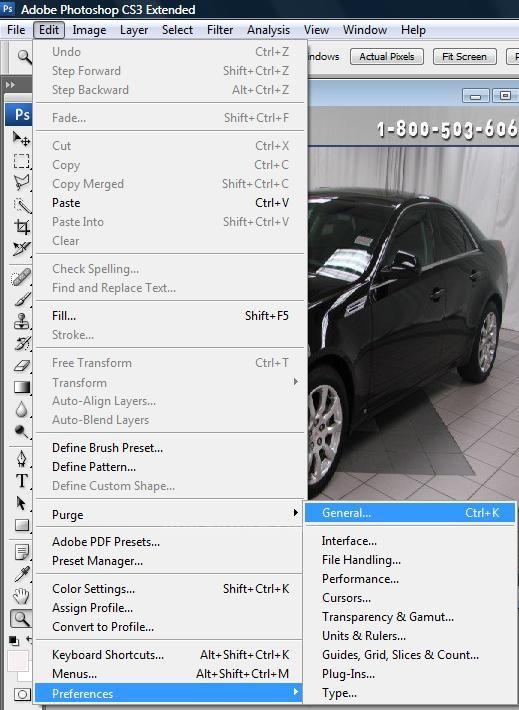Open the Window menu
The width and height of the screenshot is (519, 710).
(365, 30)
